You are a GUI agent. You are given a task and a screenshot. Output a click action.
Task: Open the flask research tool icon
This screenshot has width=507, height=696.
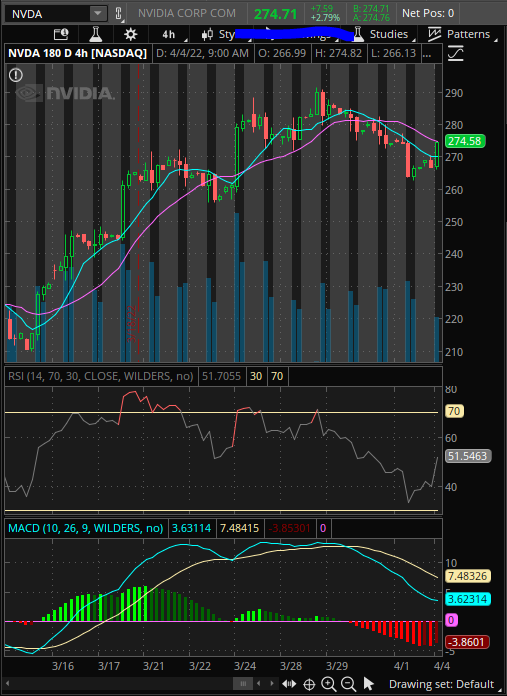coord(95,34)
